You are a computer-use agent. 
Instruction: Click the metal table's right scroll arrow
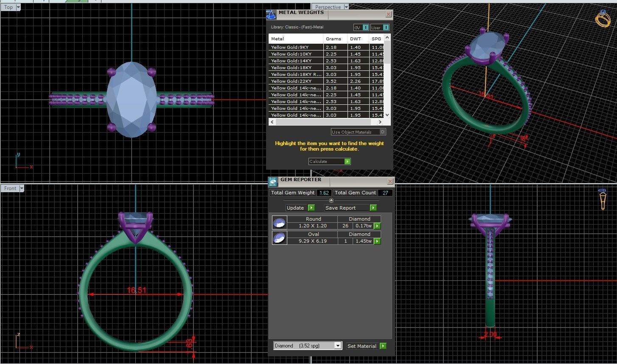tap(380, 122)
